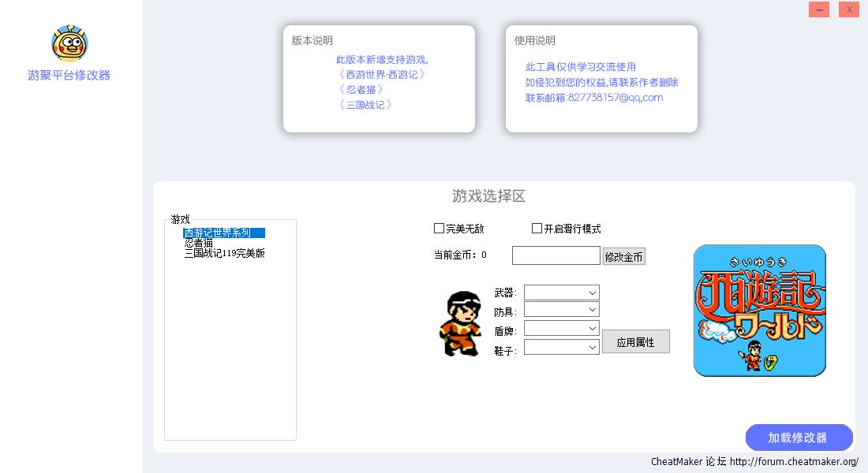Click the orange character sprite icon

[460, 324]
